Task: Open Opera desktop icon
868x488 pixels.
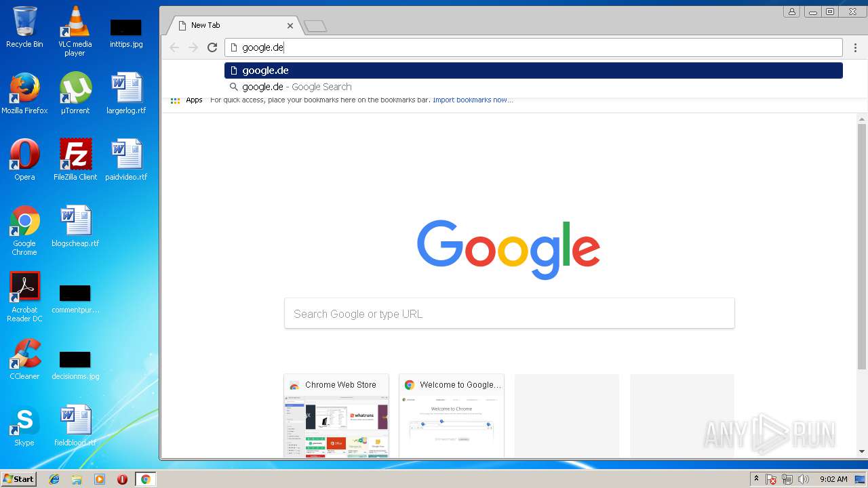Action: (x=24, y=160)
